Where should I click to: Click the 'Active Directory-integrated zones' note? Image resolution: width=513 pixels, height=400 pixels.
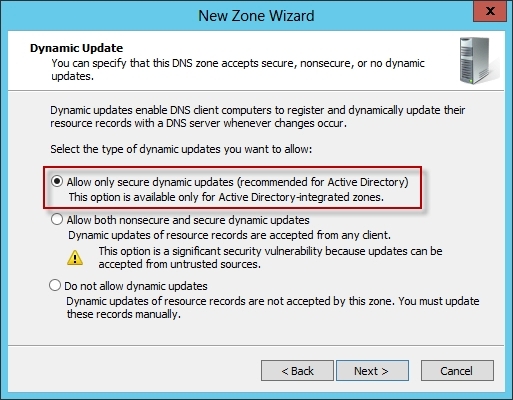tap(226, 197)
